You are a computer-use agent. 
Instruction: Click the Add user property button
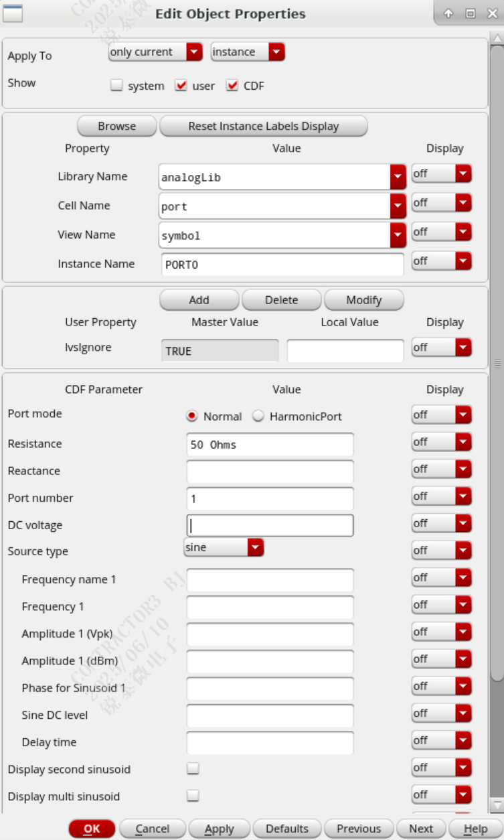pos(199,300)
